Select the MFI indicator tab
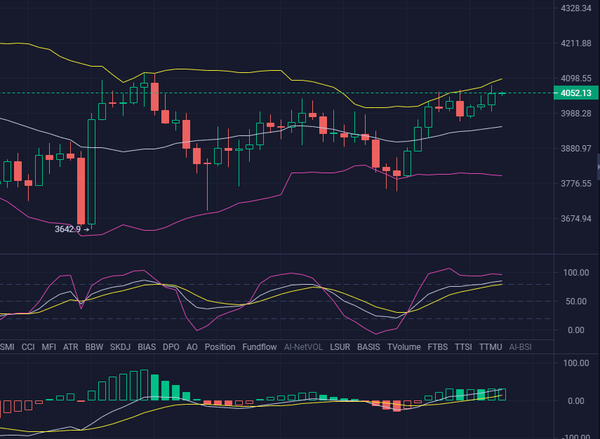 point(49,347)
